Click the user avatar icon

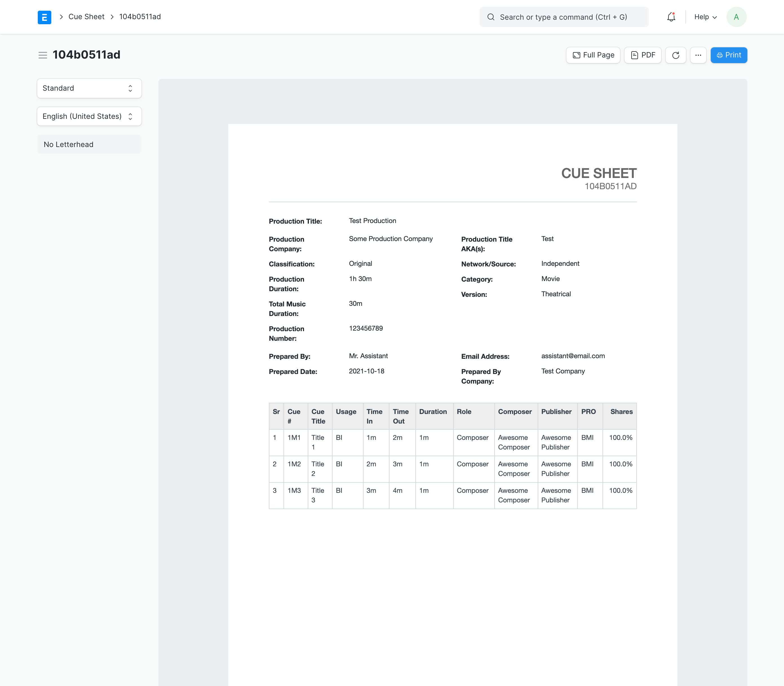tap(736, 17)
